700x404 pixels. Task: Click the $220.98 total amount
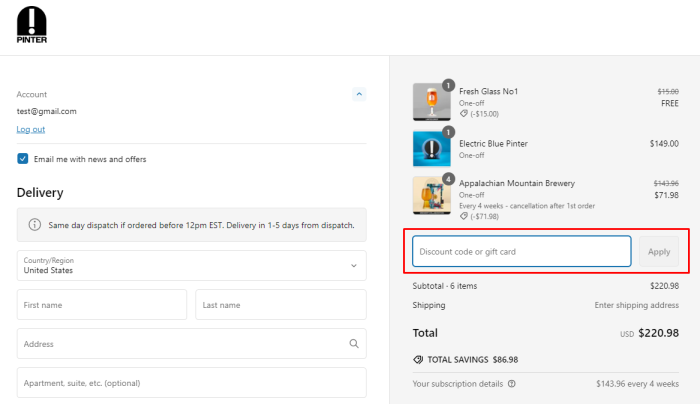[658, 333]
